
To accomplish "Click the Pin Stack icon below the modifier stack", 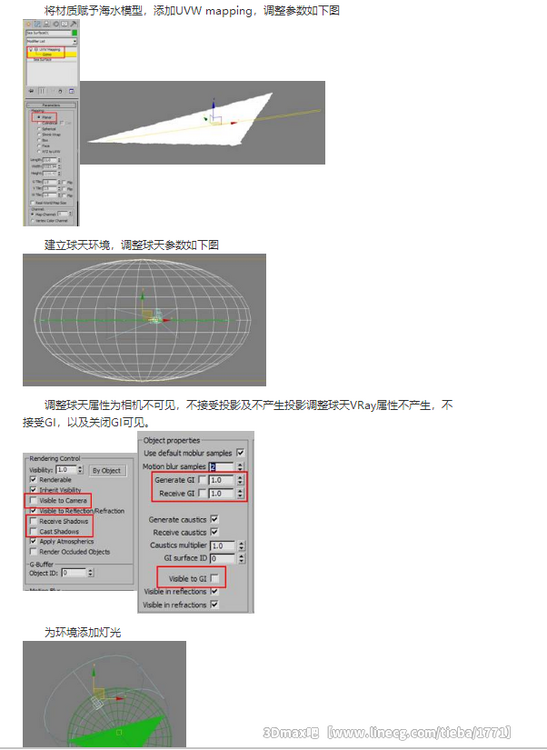I will point(31,91).
